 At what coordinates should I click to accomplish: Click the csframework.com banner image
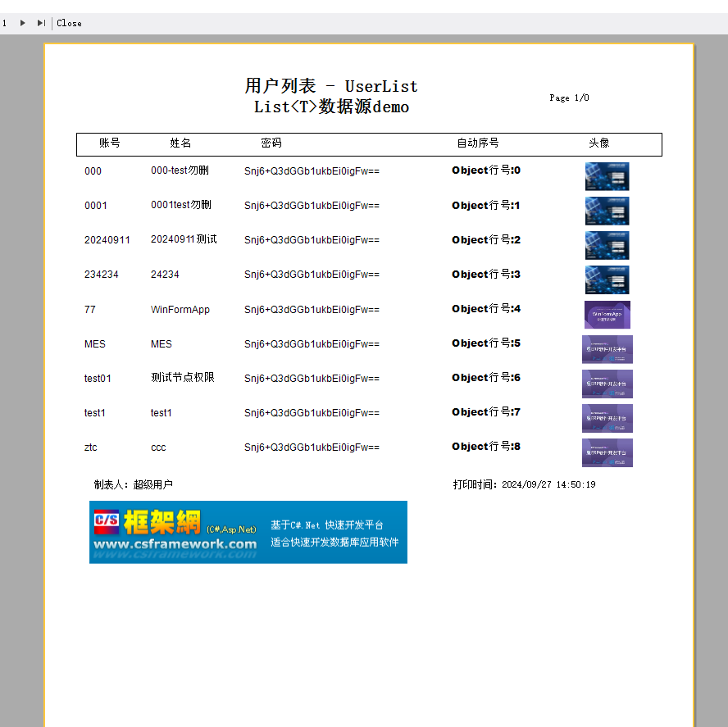pos(248,532)
